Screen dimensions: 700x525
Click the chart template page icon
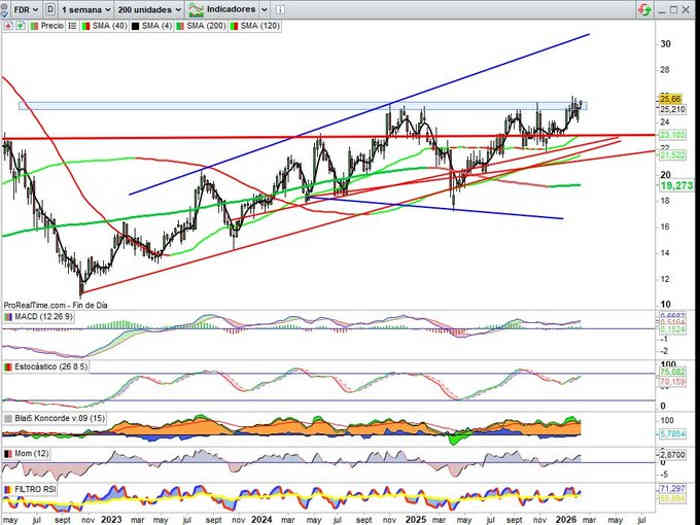pos(50,8)
